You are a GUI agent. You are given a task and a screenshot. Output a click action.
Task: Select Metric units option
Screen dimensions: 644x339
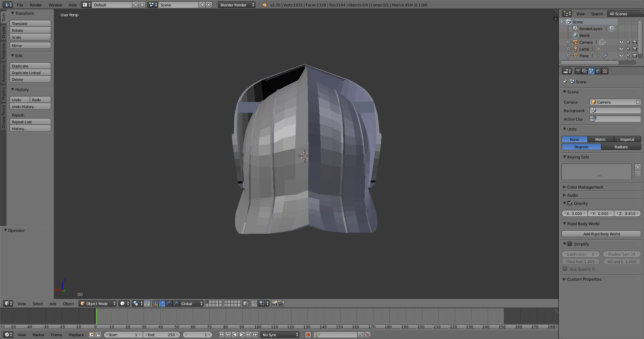600,139
